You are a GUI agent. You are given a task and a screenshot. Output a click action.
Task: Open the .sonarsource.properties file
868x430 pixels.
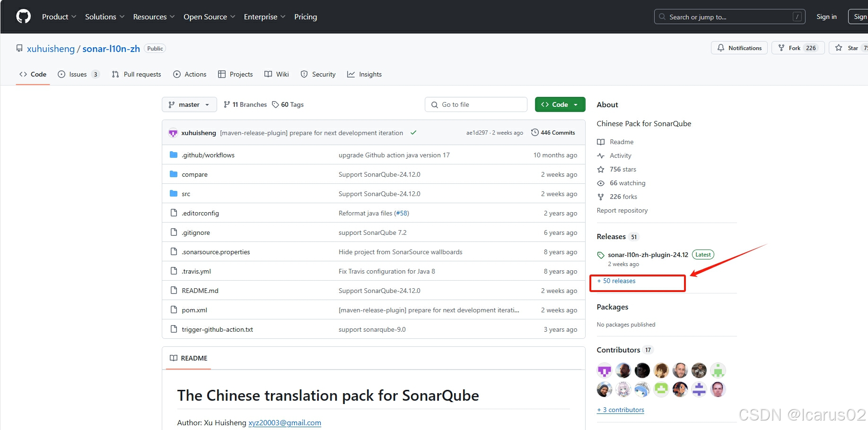[x=216, y=252]
